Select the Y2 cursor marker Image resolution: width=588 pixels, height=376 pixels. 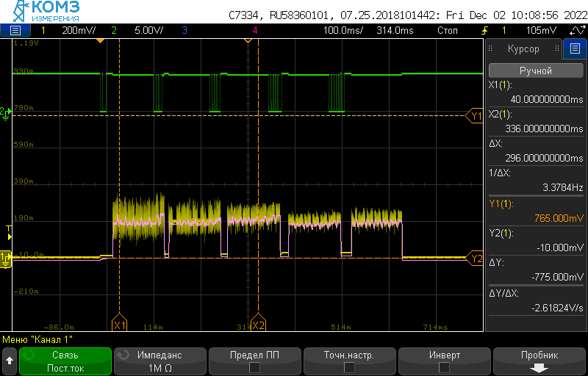coord(473,258)
